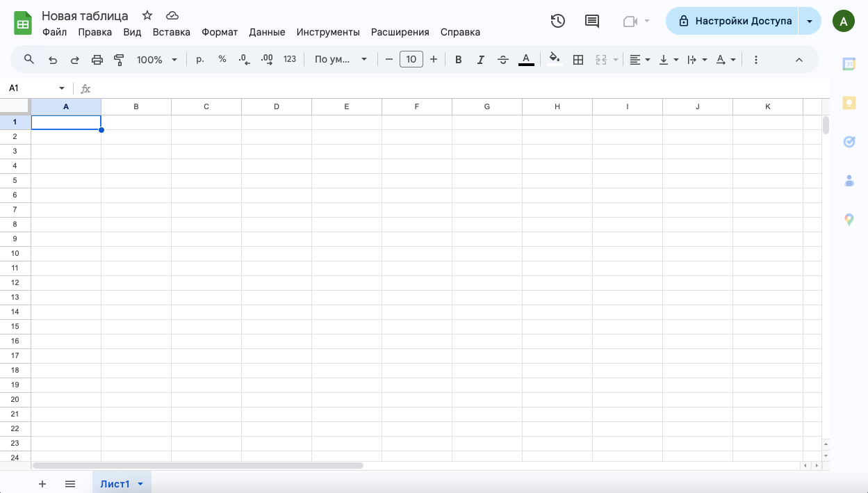Image resolution: width=868 pixels, height=493 pixels.
Task: Expand the 100% zoom dropdown
Action: click(x=157, y=60)
